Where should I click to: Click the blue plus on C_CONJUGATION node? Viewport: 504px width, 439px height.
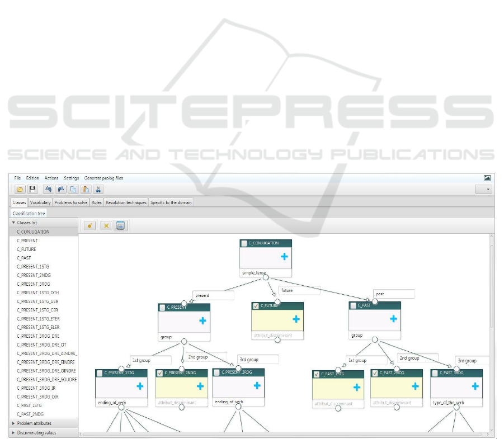pos(284,257)
